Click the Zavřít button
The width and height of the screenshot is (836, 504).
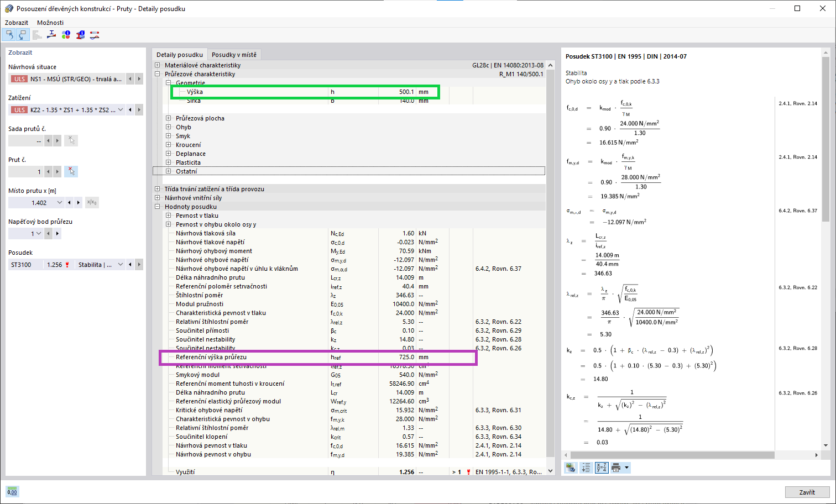tap(807, 492)
